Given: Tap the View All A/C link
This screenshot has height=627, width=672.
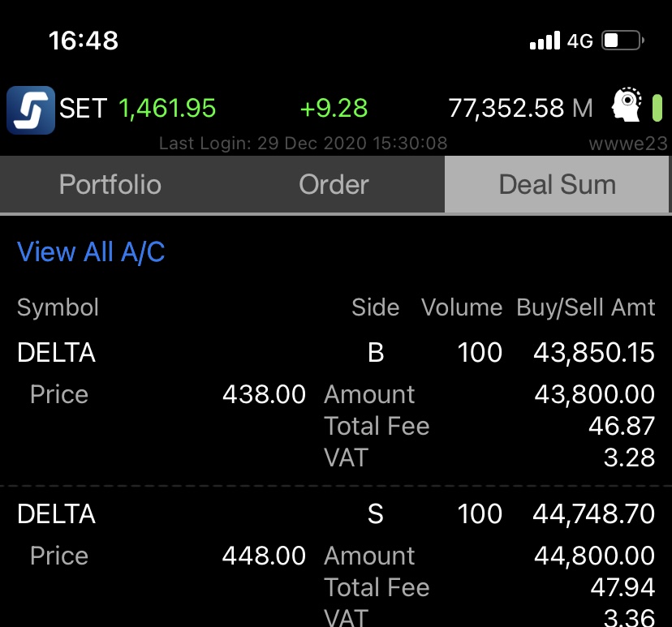Looking at the screenshot, I should point(91,252).
